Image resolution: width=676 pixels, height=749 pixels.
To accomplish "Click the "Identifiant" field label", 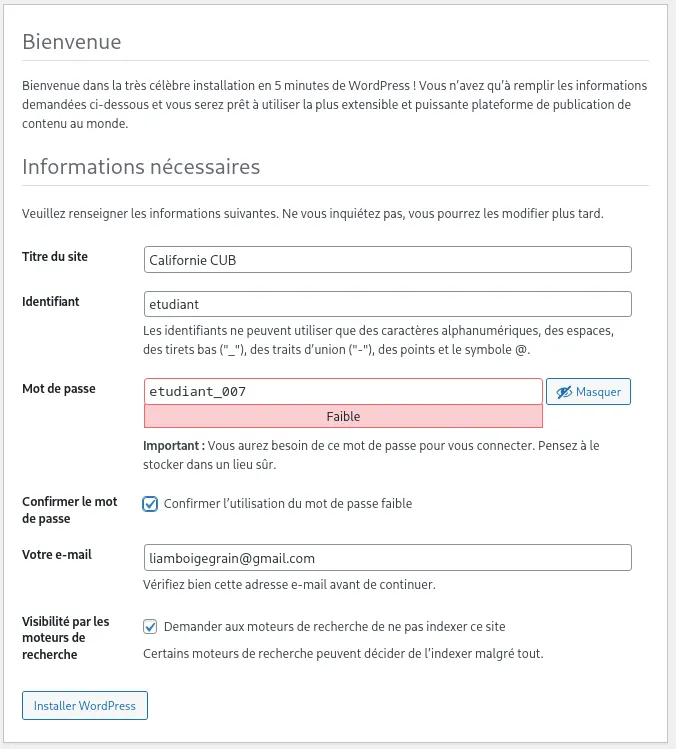I will [51, 301].
